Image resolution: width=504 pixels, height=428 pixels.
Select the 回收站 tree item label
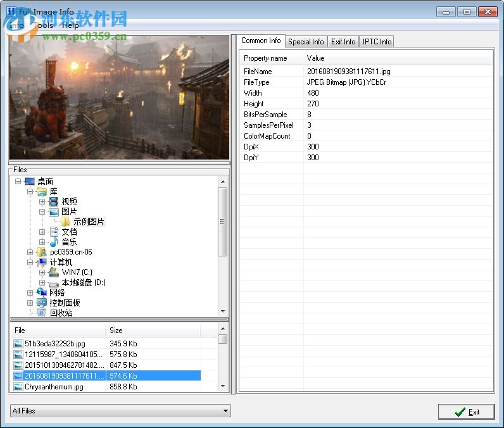pos(61,313)
